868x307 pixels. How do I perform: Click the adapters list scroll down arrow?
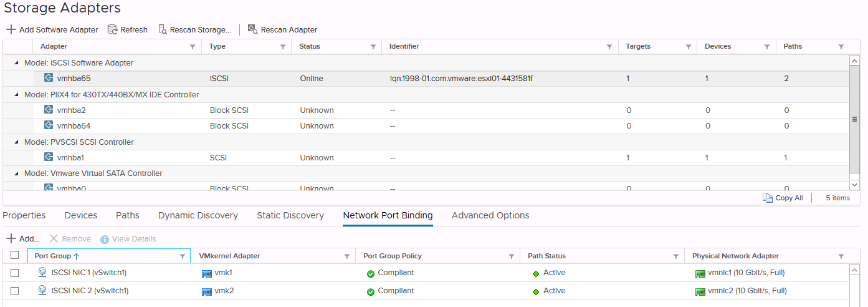coord(854,185)
